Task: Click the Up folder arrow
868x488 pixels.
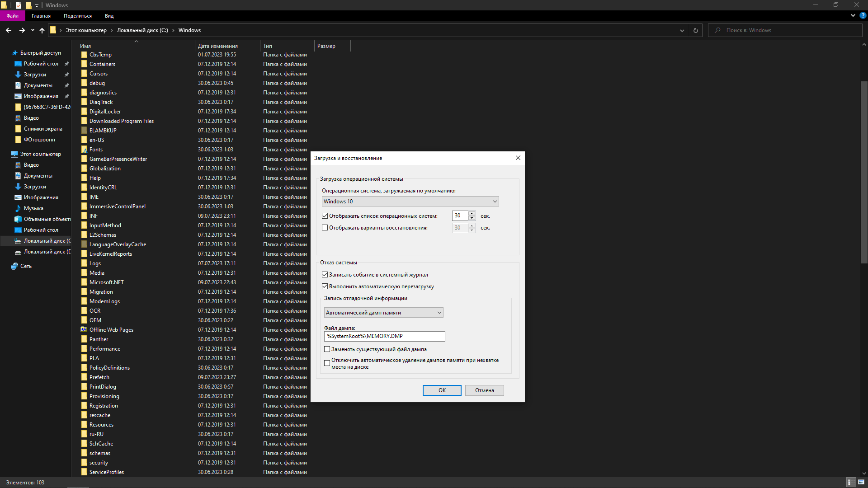Action: 42,30
